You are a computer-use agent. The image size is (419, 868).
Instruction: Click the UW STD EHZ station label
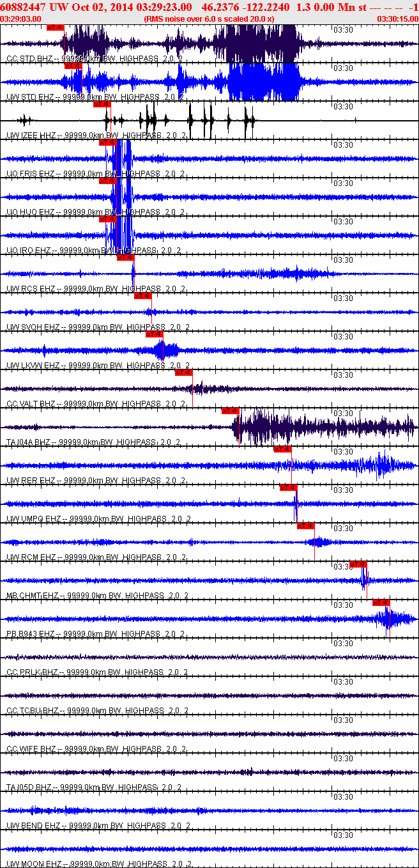[x=95, y=97]
